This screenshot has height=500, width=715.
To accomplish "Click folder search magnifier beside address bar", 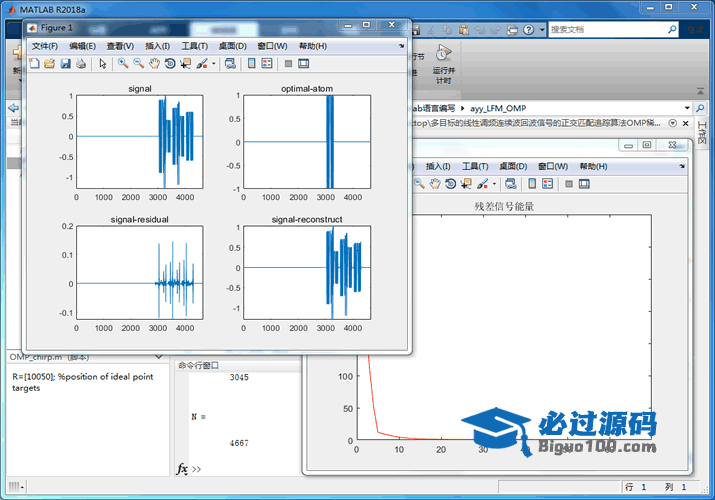I will 700,108.
